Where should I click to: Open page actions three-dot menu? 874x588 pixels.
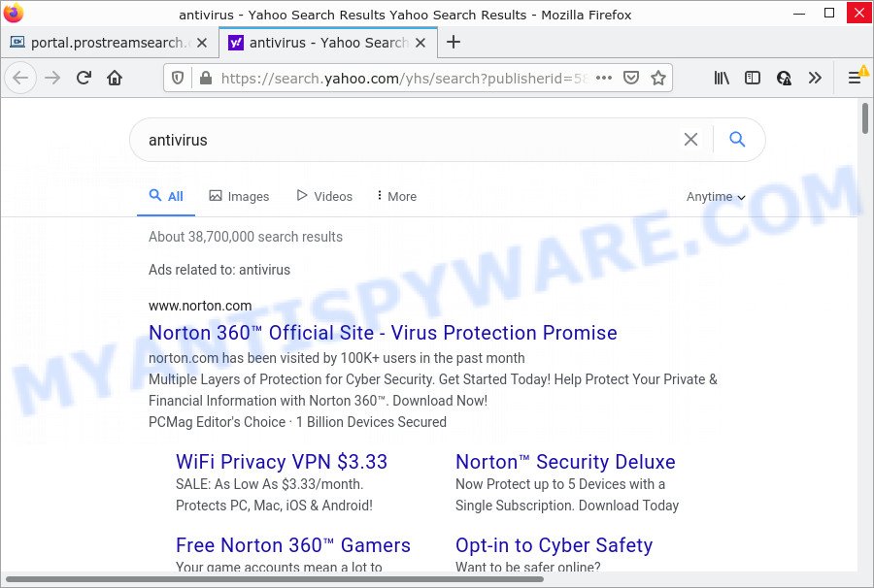click(604, 78)
